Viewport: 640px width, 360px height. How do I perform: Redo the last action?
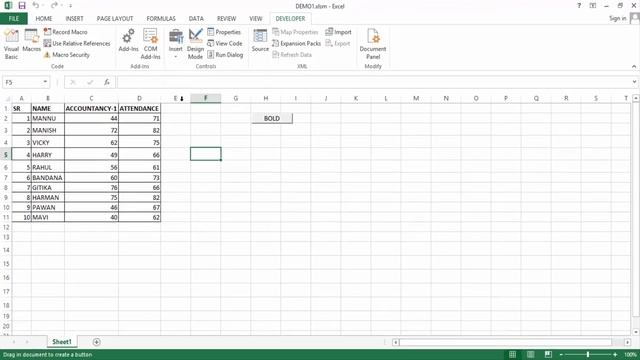pyautogui.click(x=54, y=6)
